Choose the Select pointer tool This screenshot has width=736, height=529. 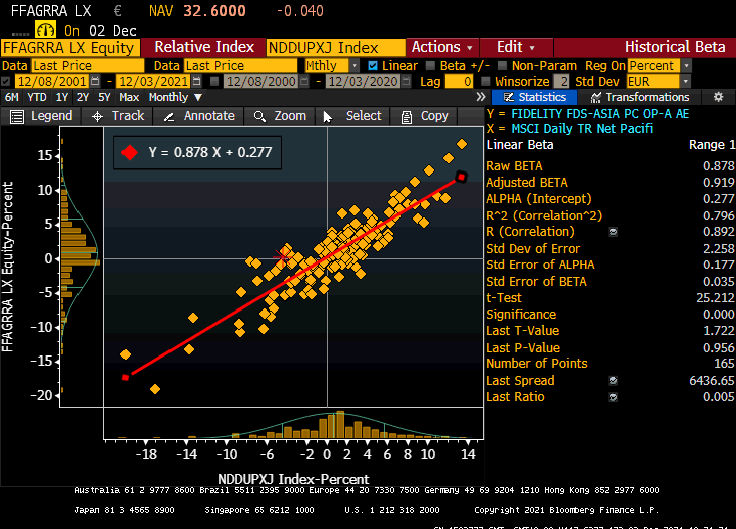328,116
